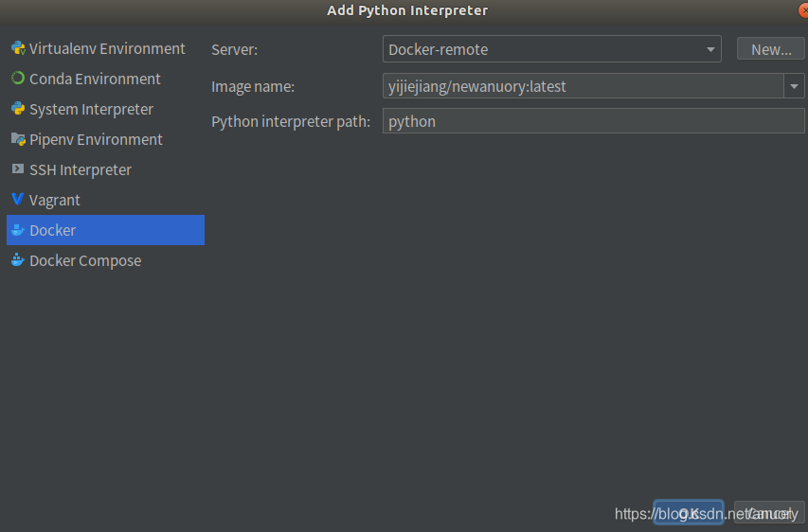Click the Python interpreter path: label
Screen dimensions: 808x532
291,121
